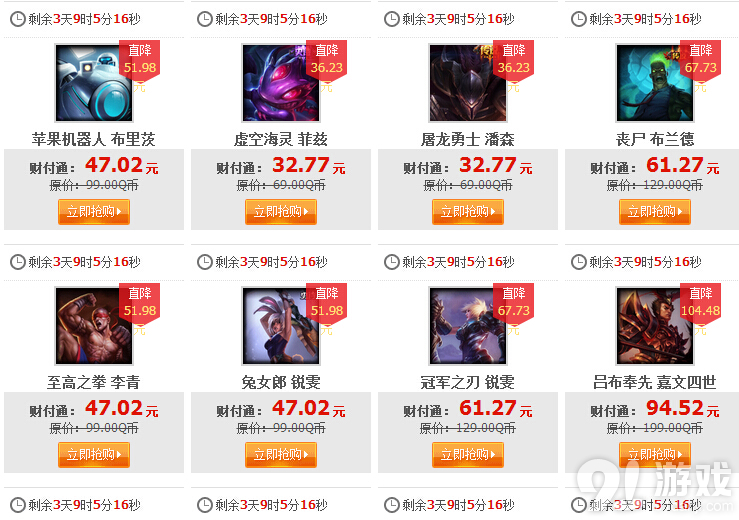739x520 pixels.
Task: Click 立即抢购 under 冠军之刃 锐雯
Action: [x=468, y=455]
